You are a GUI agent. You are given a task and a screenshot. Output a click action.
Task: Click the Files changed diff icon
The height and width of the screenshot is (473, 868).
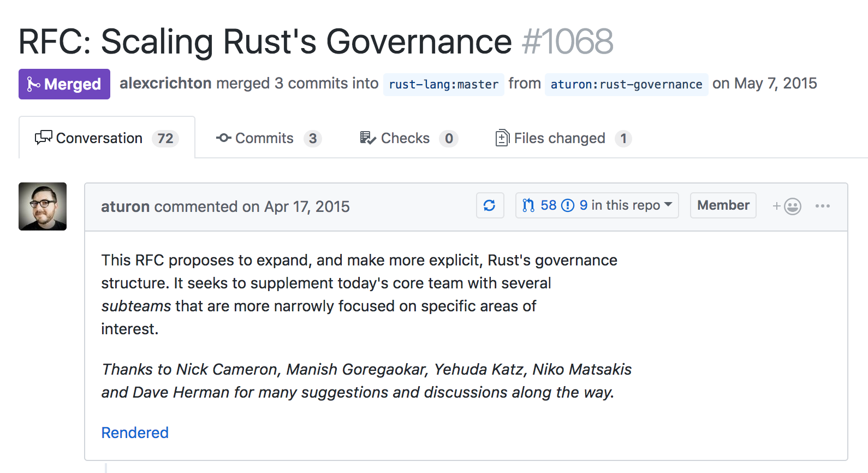(x=502, y=138)
